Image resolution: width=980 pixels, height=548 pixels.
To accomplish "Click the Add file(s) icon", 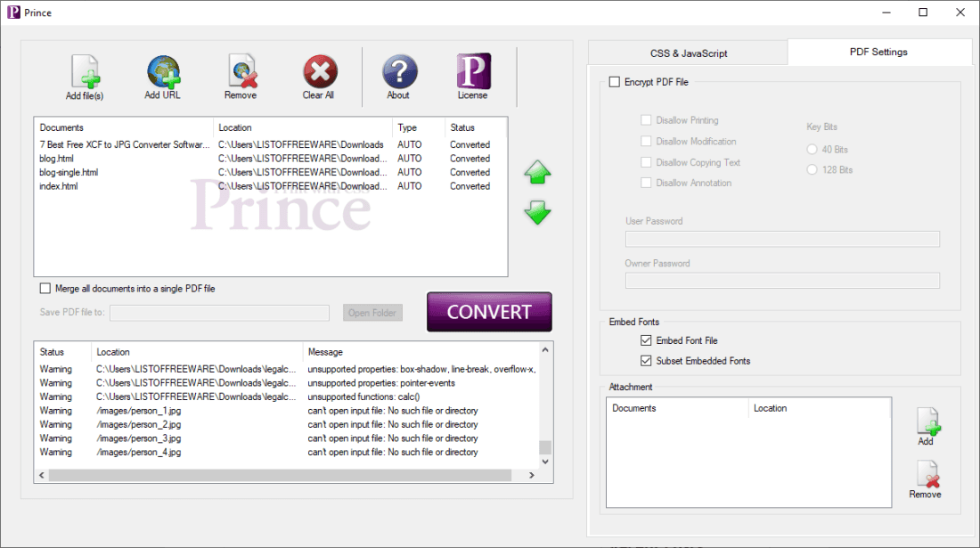I will [x=86, y=72].
